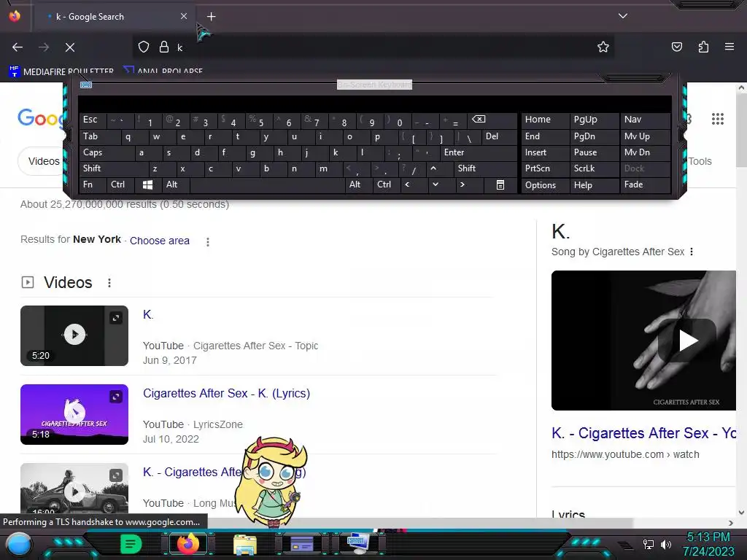Open options dots next to Videos heading
Image resolution: width=747 pixels, height=560 pixels.
(109, 283)
